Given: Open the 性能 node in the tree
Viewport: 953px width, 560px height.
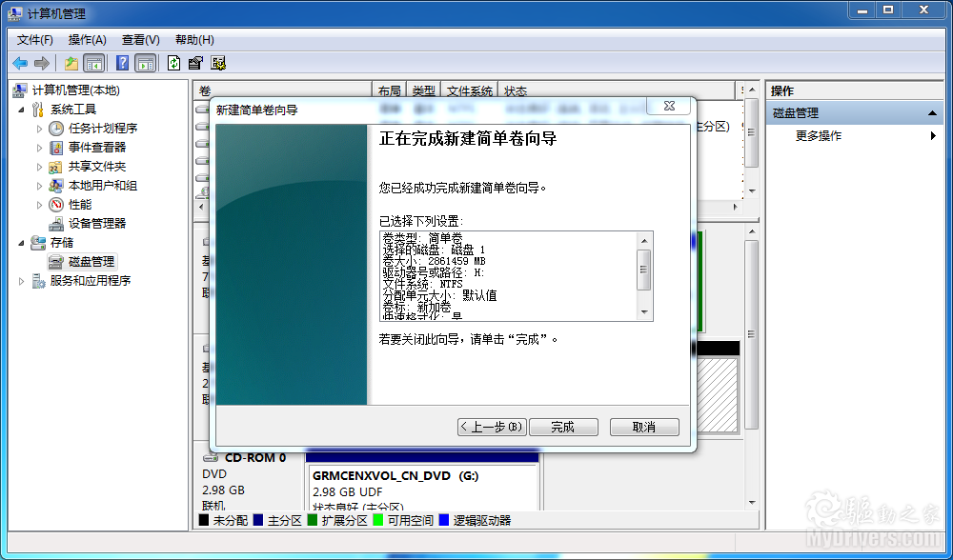Looking at the screenshot, I should (80, 204).
